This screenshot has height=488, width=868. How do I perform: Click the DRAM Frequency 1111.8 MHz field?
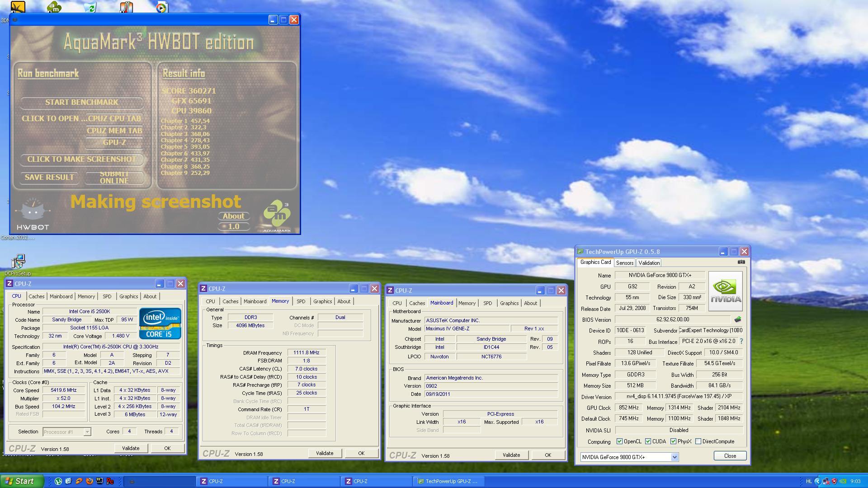click(307, 352)
